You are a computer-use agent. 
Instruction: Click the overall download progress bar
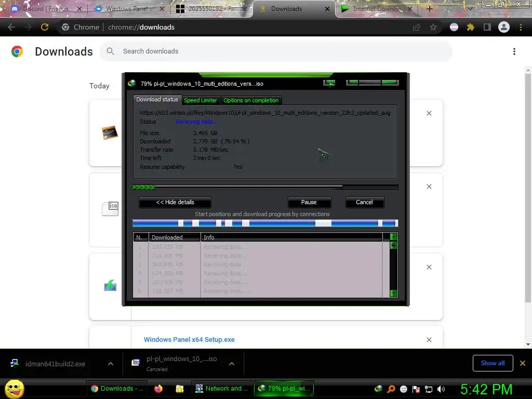265,187
